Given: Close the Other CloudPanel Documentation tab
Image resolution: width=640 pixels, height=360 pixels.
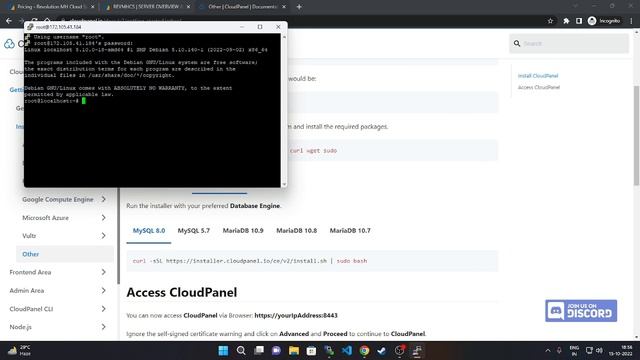Looking at the screenshot, I should click(x=284, y=7).
